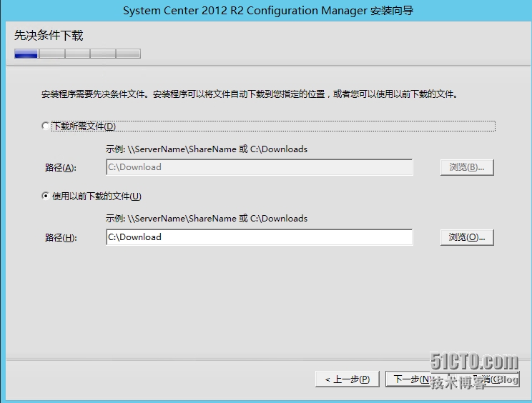Click the lower 示例 ServerName\ShareName hint text
Screen dimensions: 532x403
[206, 218]
